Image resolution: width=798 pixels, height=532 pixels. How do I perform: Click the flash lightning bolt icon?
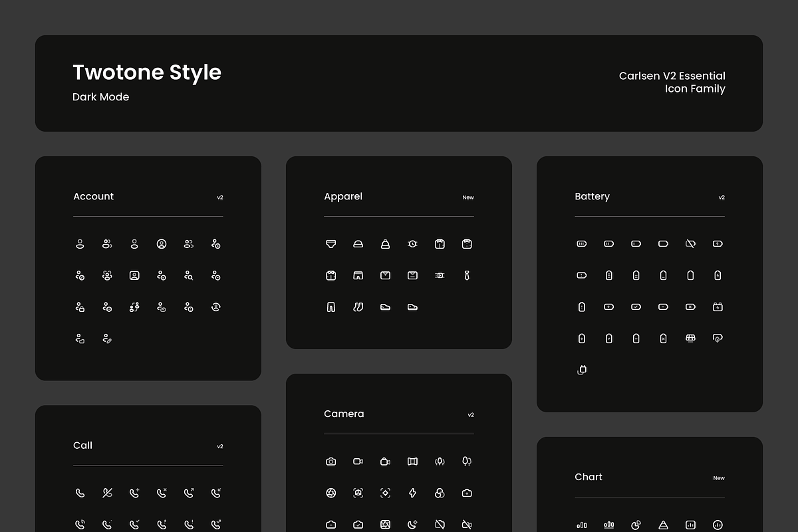412,493
